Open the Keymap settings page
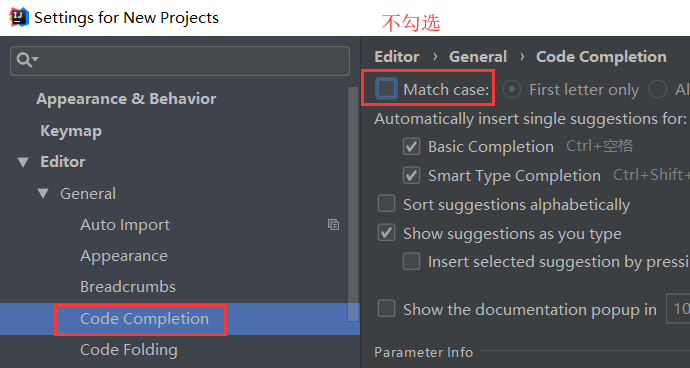The image size is (690, 368). pyautogui.click(x=71, y=131)
